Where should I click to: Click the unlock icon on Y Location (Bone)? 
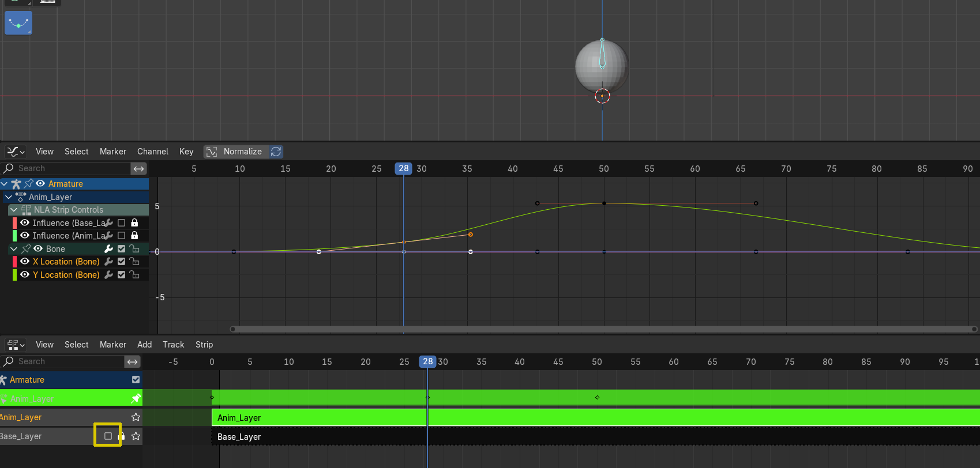(x=134, y=275)
